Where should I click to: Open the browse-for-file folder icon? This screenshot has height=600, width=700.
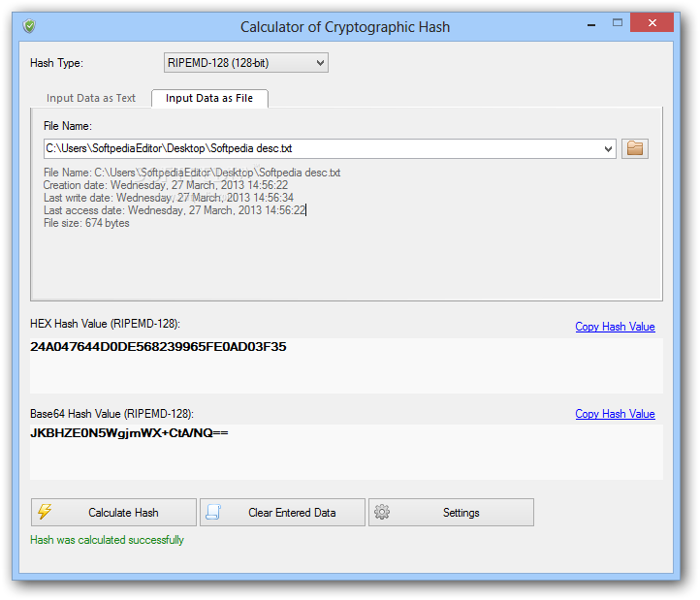[x=635, y=148]
